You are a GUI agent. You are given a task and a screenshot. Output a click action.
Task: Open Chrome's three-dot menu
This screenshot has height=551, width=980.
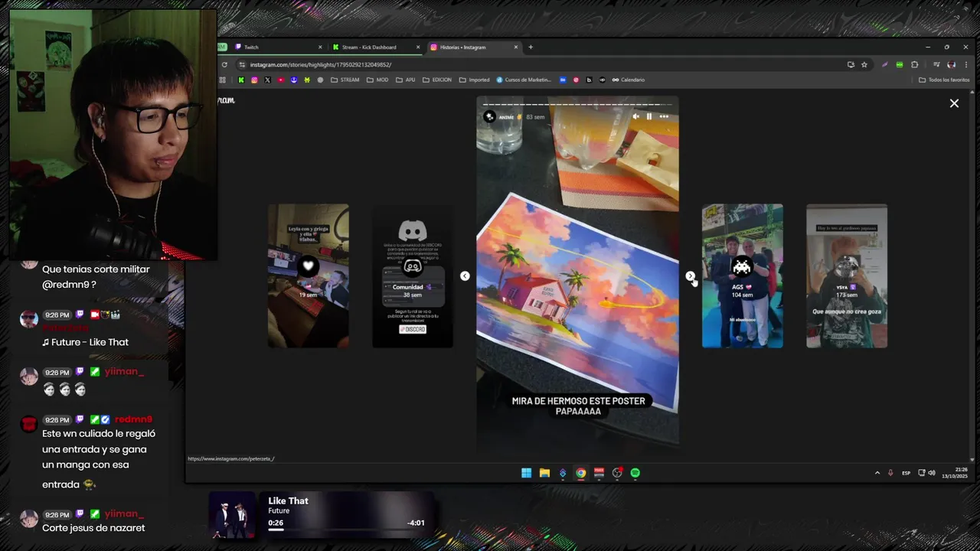pyautogui.click(x=965, y=65)
